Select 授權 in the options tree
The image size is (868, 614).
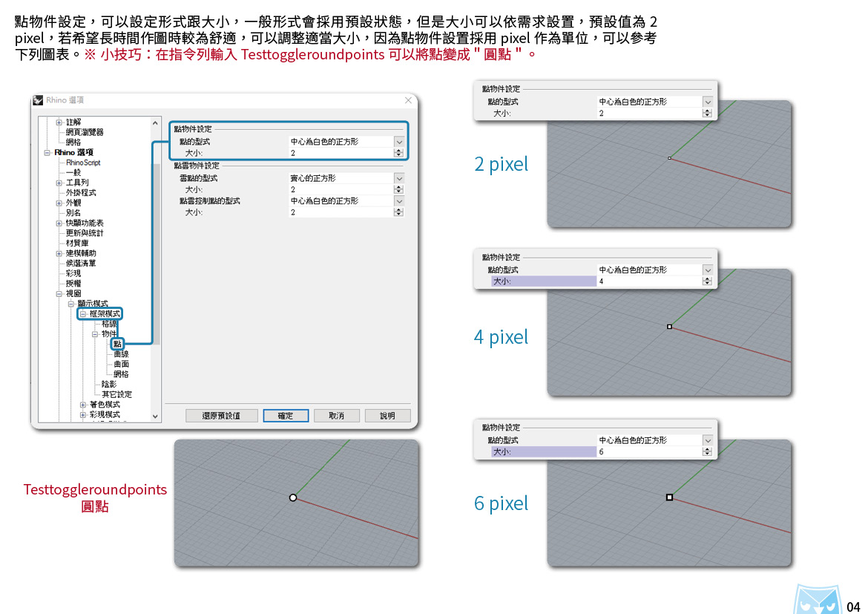coord(73,283)
